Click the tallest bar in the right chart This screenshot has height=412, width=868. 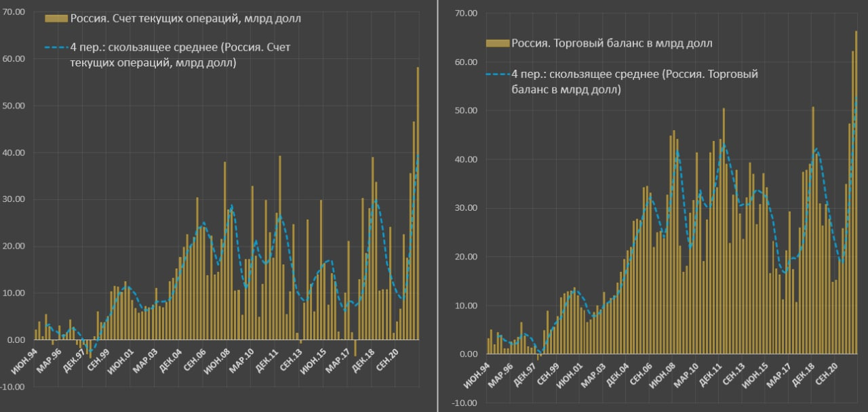click(856, 193)
